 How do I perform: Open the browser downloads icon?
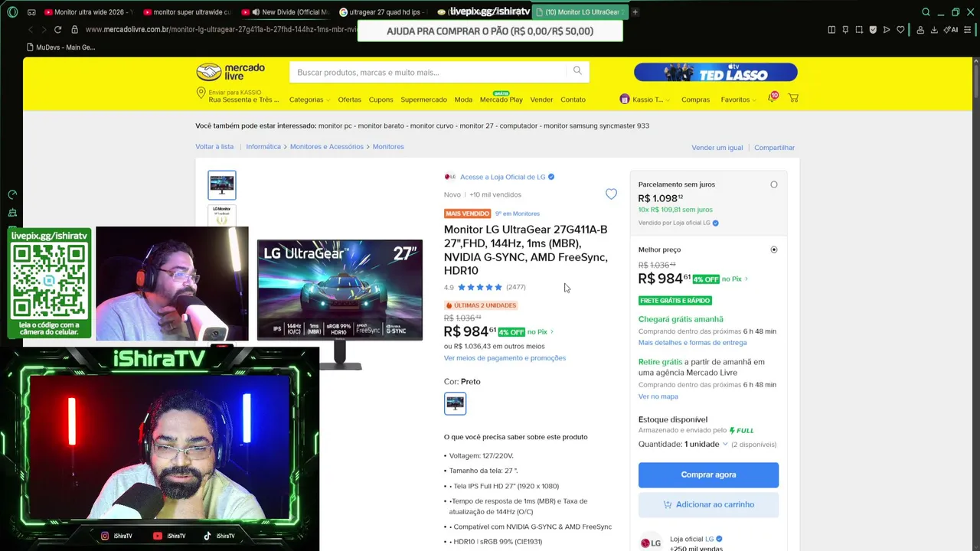coord(934,30)
